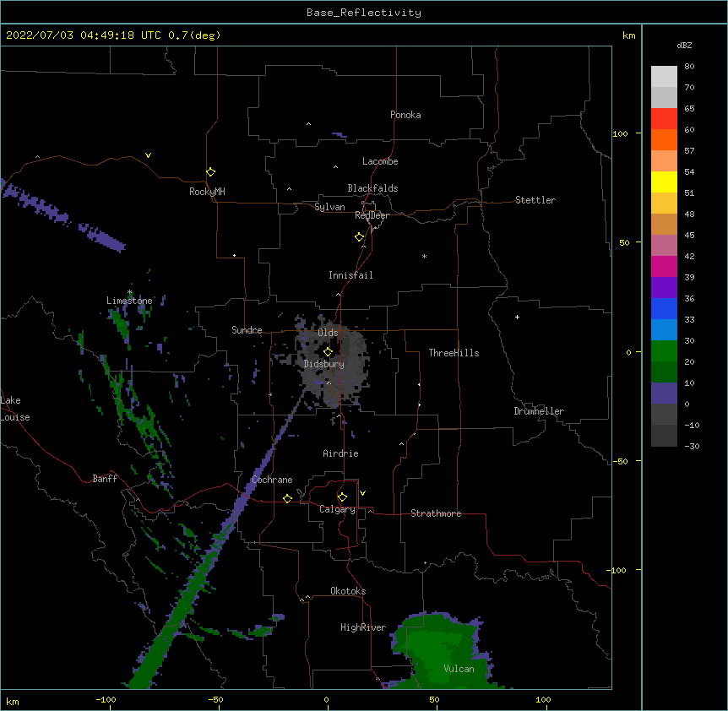Click the gray clutter echo around Didsbury
Viewport: 728px width, 711px height.
click(x=332, y=362)
